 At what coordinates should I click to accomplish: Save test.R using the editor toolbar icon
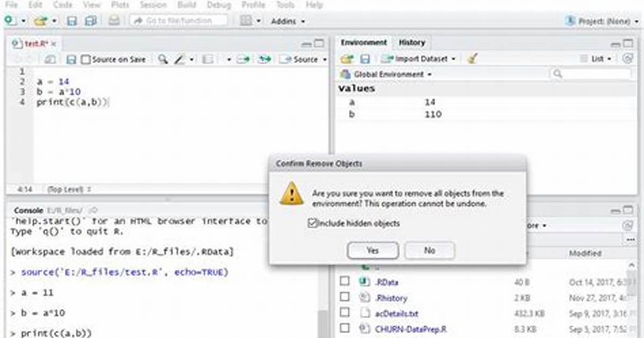click(71, 60)
